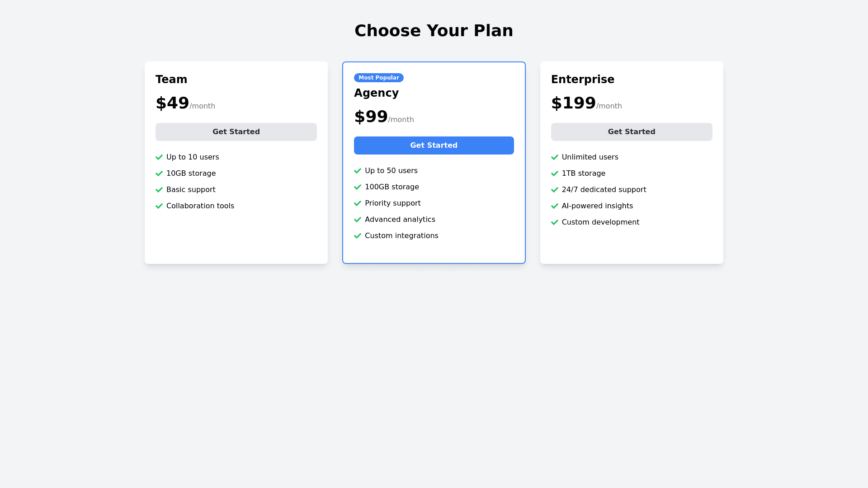Click the Team plan Get Started button

point(236,132)
